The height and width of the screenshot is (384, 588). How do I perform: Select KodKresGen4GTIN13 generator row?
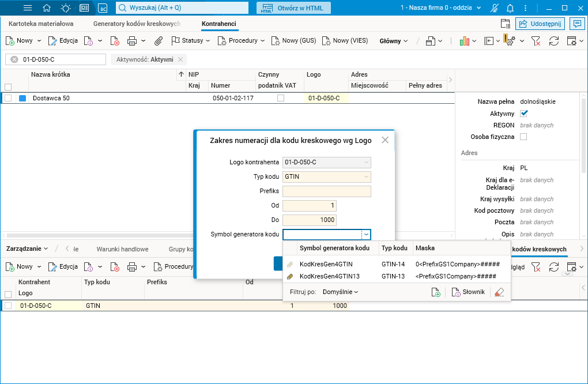pyautogui.click(x=397, y=276)
